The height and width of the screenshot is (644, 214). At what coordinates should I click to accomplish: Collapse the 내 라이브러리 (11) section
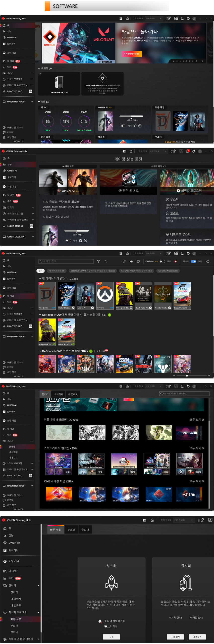pos(40,278)
